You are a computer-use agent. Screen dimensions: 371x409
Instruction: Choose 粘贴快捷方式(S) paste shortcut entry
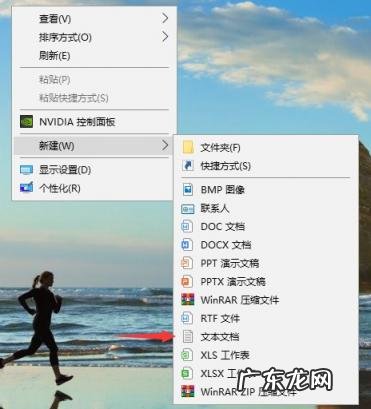tap(94, 98)
